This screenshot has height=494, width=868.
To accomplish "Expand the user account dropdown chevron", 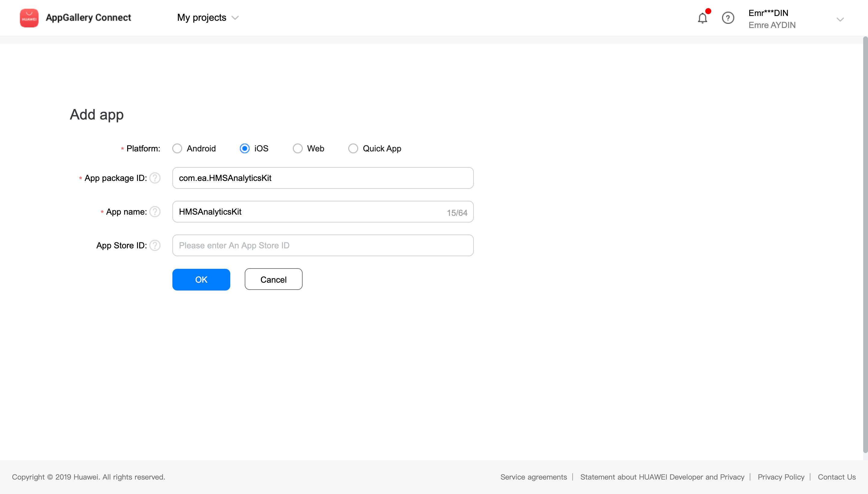I will tap(840, 19).
